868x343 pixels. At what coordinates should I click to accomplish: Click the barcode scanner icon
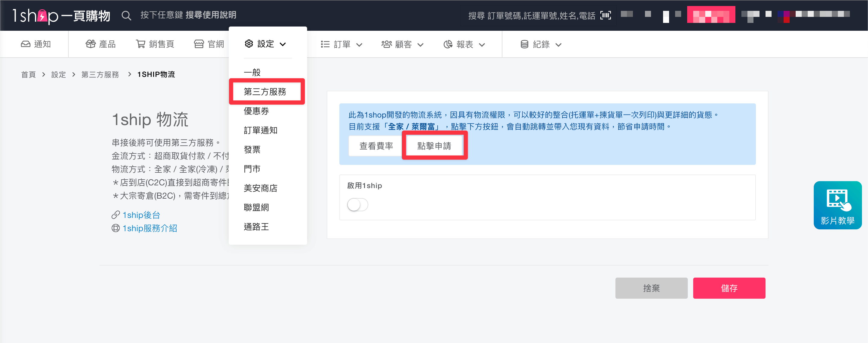tap(605, 15)
